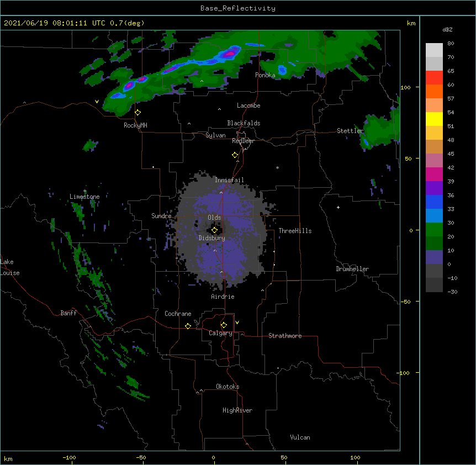This screenshot has width=476, height=465.
Task: Click the yellow diamond marker at Calgary
Action: click(224, 325)
